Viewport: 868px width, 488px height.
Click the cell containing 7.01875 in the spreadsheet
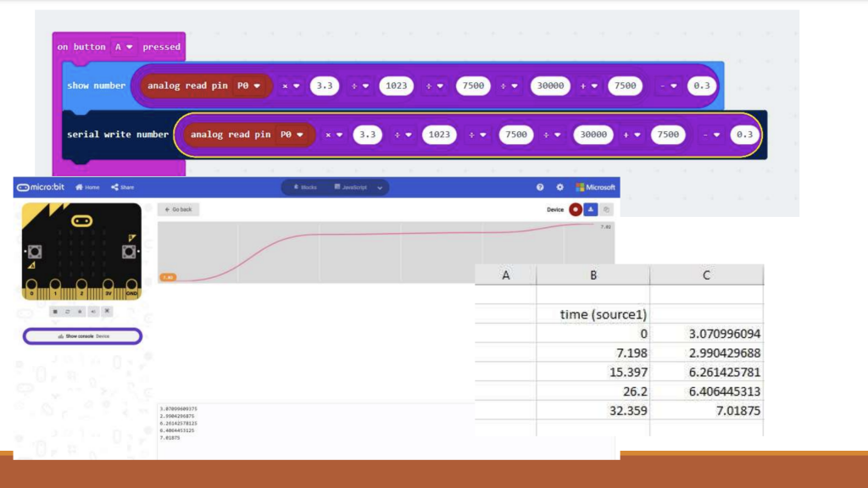(x=706, y=411)
